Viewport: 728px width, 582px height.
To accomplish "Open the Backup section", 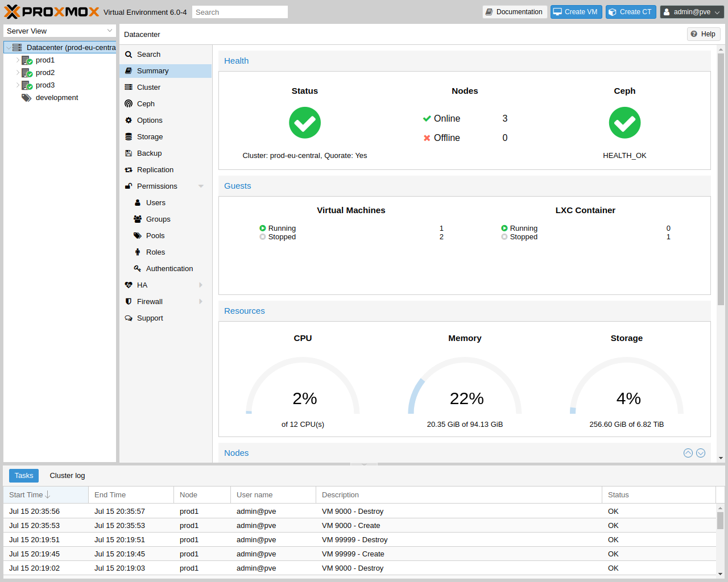I will (x=148, y=153).
